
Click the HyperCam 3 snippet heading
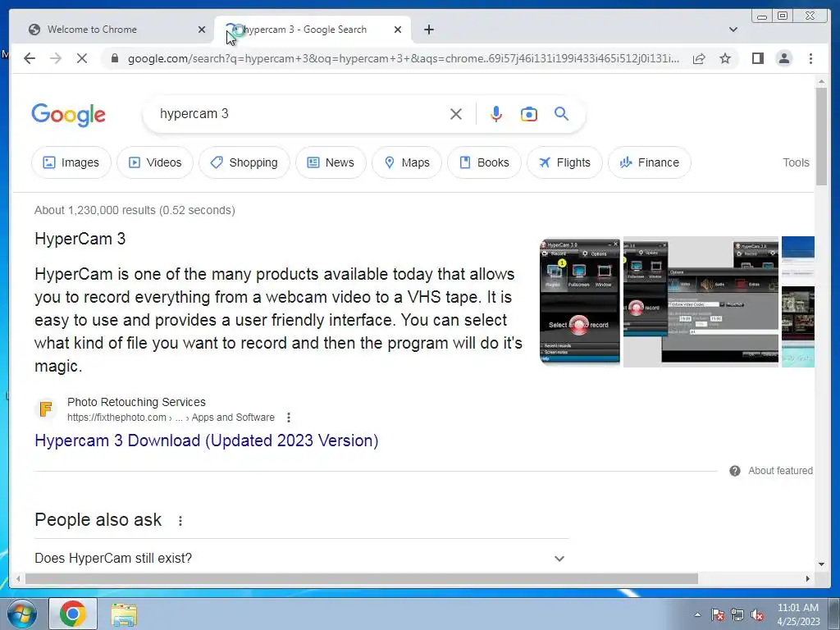click(x=80, y=239)
